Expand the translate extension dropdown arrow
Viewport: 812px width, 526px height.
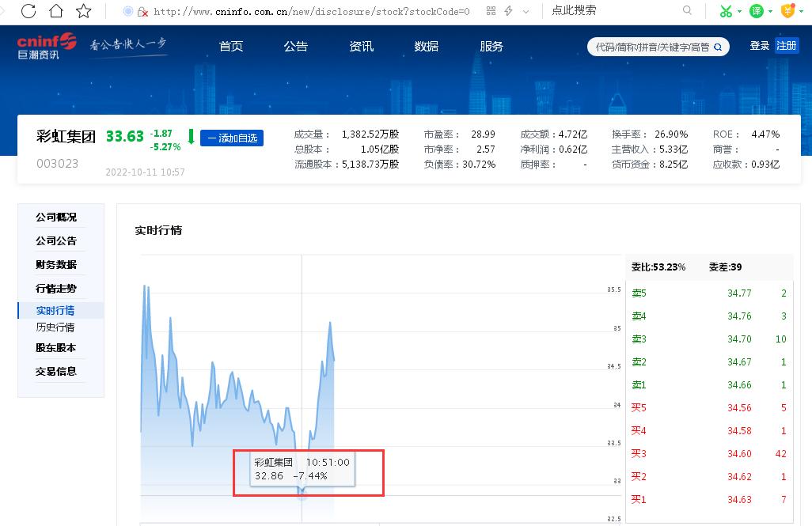771,11
